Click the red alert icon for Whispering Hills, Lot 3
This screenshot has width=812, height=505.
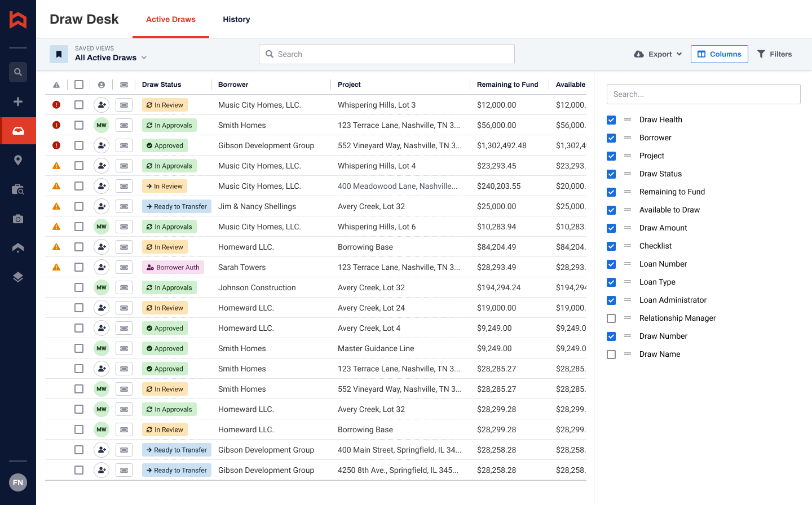tap(56, 105)
